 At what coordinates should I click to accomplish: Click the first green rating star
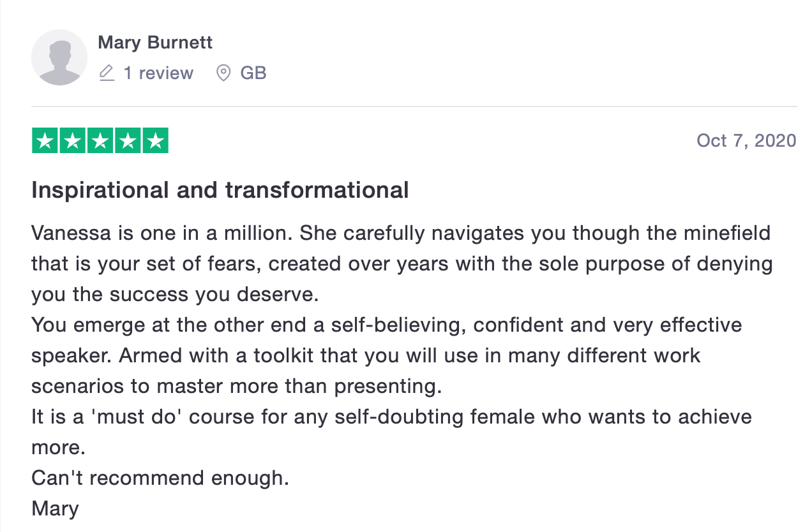(45, 140)
